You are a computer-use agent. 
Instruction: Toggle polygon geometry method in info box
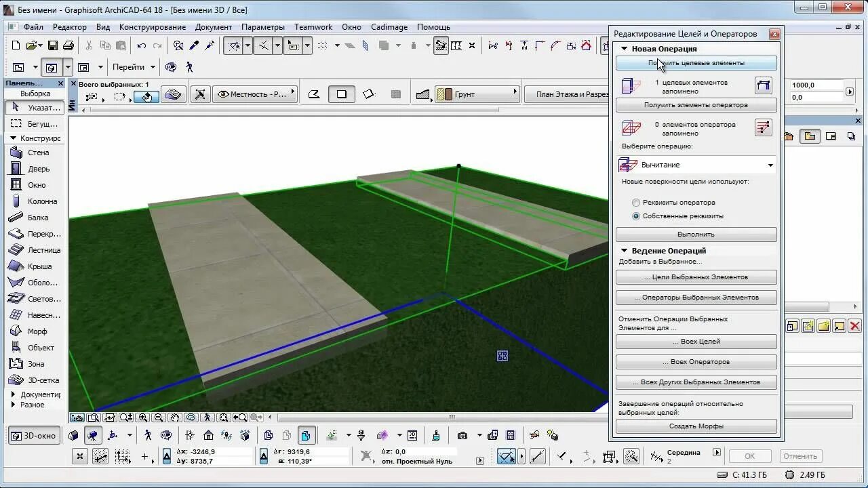point(315,94)
